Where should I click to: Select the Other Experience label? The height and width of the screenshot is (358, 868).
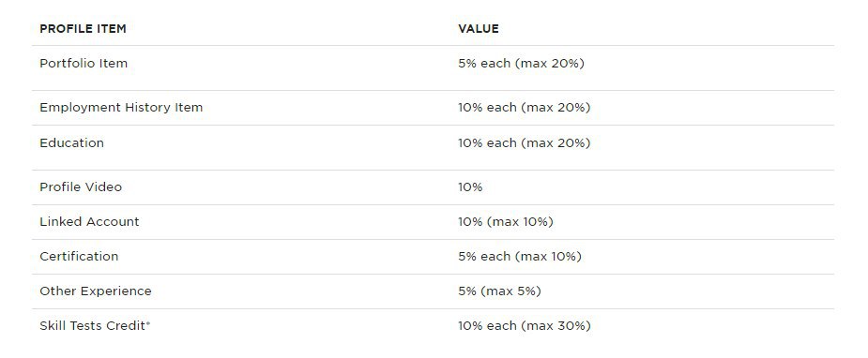pos(96,291)
